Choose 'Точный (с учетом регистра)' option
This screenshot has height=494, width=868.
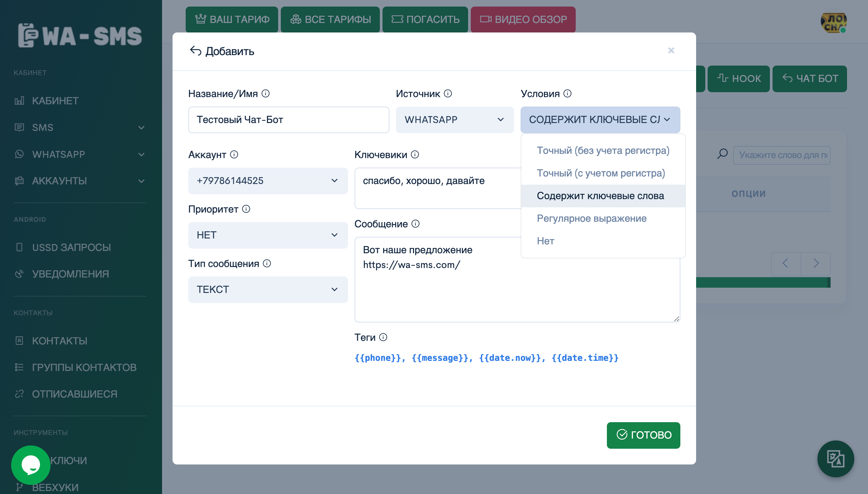[600, 173]
